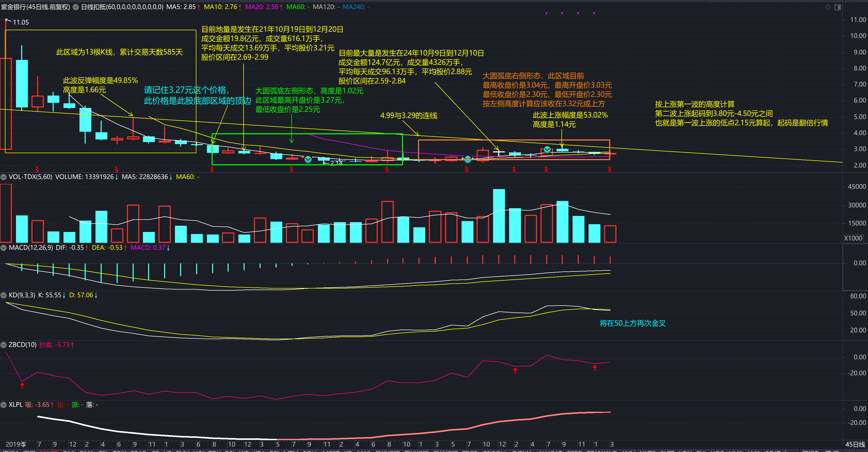Screen dimensions: 868x452
Task: Click the green check marker inside the orange box top
Action: (547, 150)
